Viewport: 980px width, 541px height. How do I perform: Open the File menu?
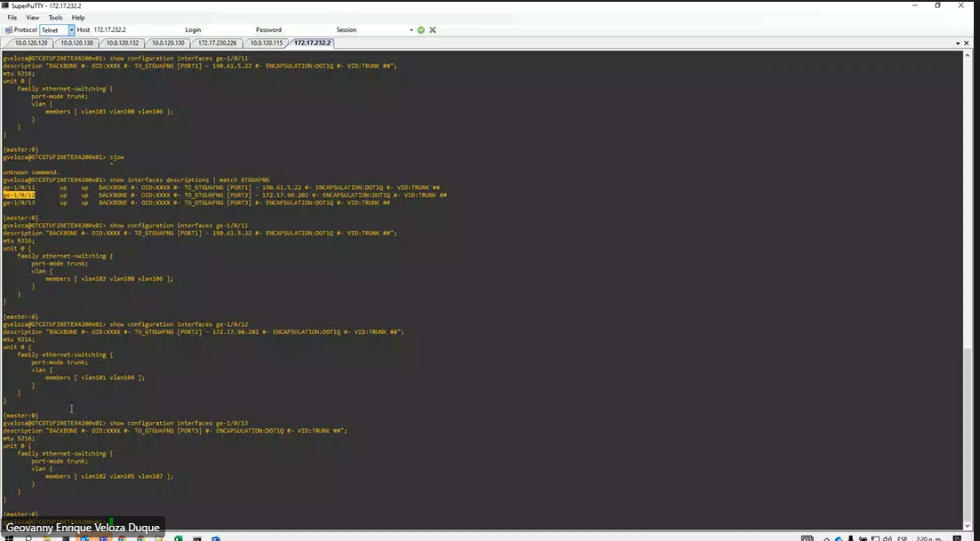click(x=12, y=18)
